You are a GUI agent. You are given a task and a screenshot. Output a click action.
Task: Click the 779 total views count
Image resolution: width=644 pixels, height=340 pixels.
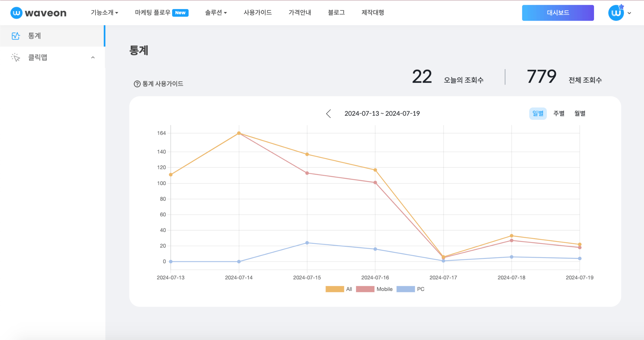point(541,76)
